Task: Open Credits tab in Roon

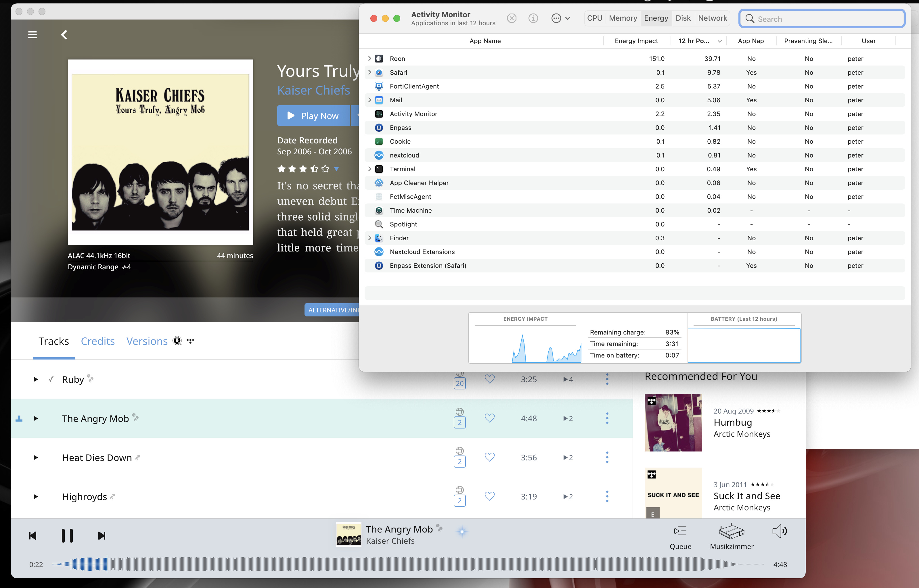Action: (x=97, y=341)
